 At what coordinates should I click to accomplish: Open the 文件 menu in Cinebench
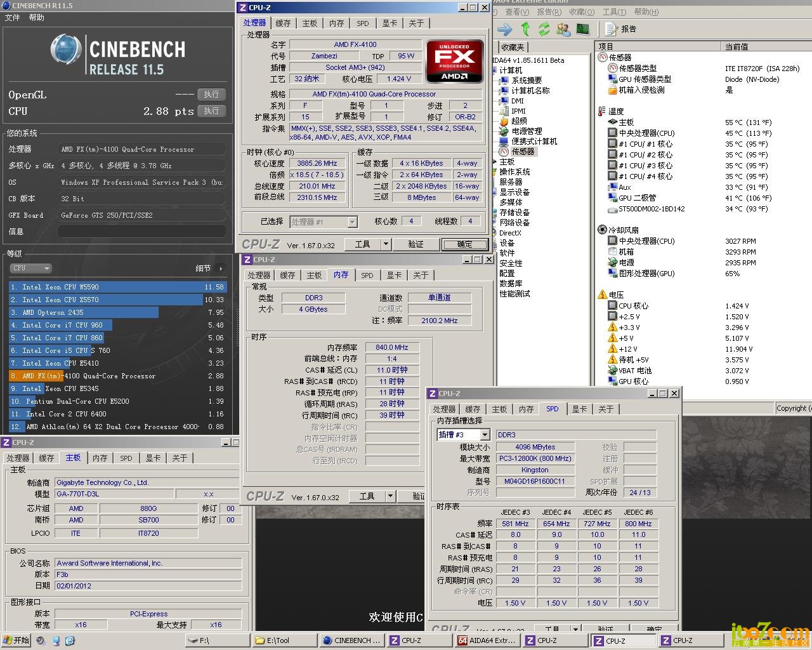pyautogui.click(x=13, y=18)
